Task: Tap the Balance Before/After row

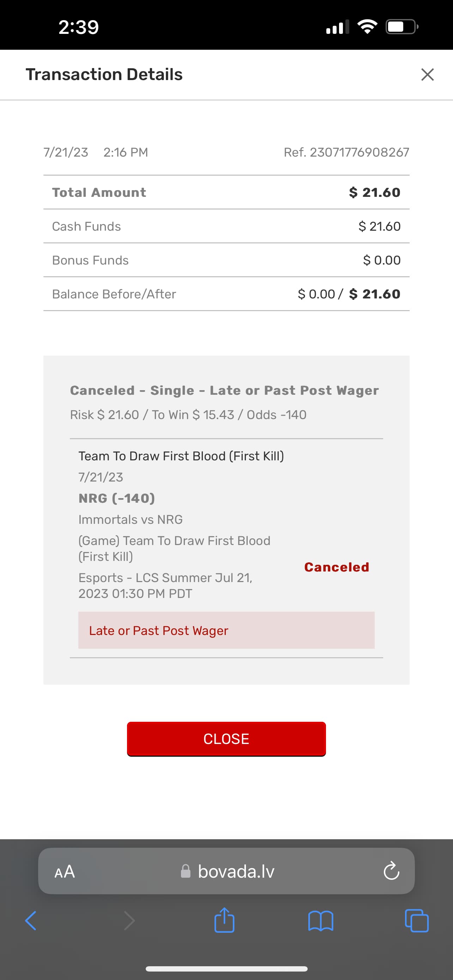Action: (x=226, y=294)
